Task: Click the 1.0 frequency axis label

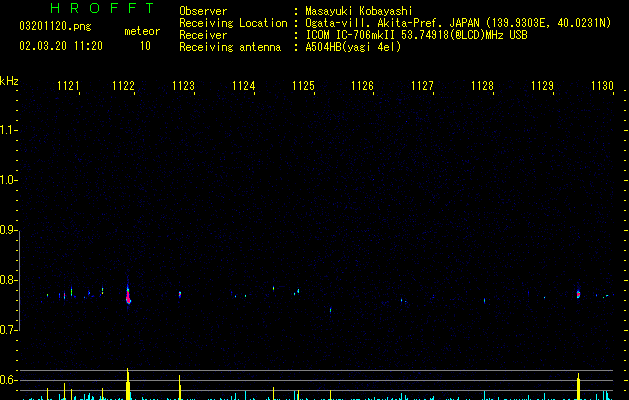Action: pos(8,180)
